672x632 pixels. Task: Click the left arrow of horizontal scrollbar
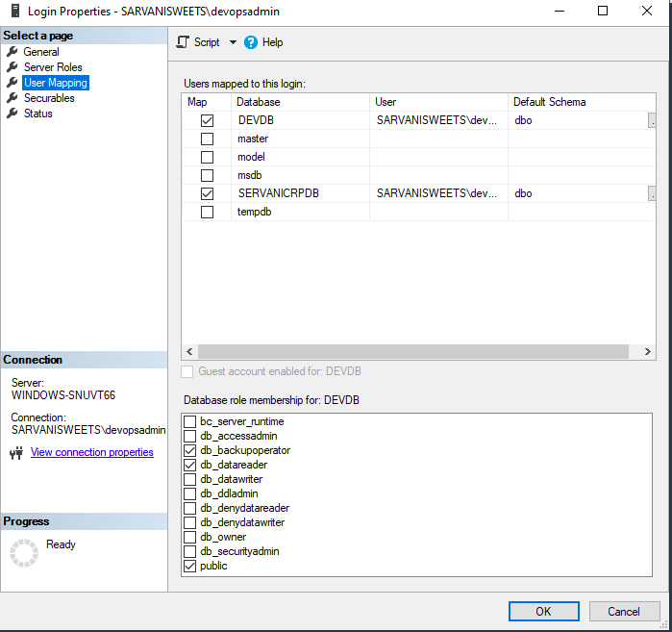189,351
